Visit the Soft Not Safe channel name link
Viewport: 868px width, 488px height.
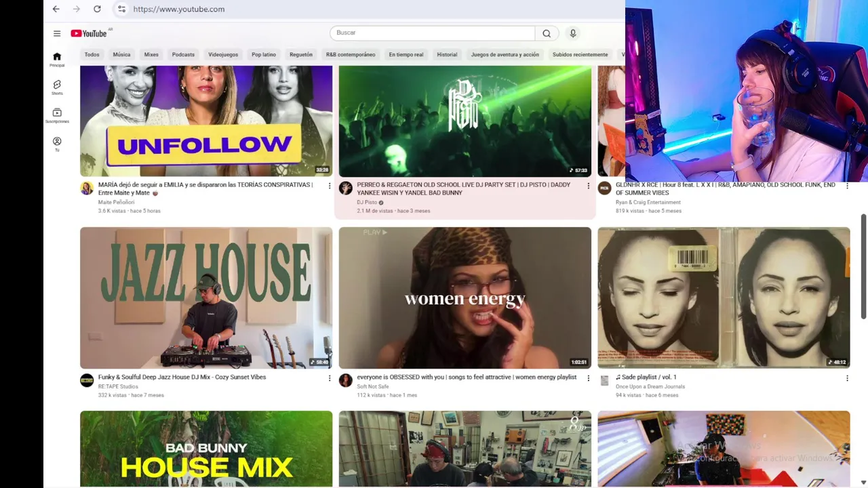click(x=373, y=386)
